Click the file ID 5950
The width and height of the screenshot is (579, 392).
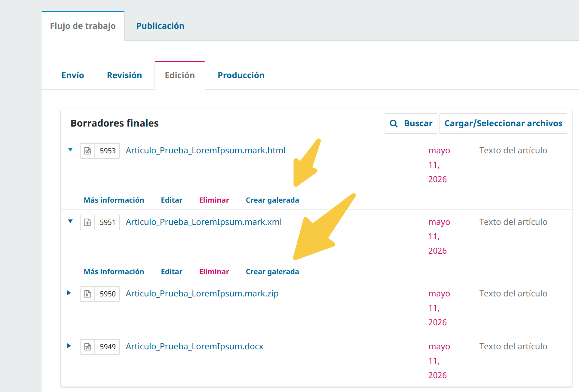coord(108,294)
